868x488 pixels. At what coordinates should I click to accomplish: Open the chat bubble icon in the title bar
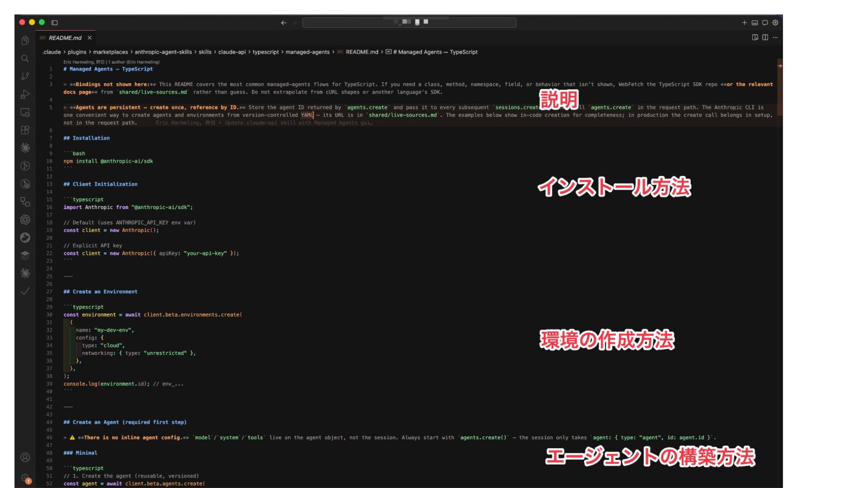coord(765,23)
